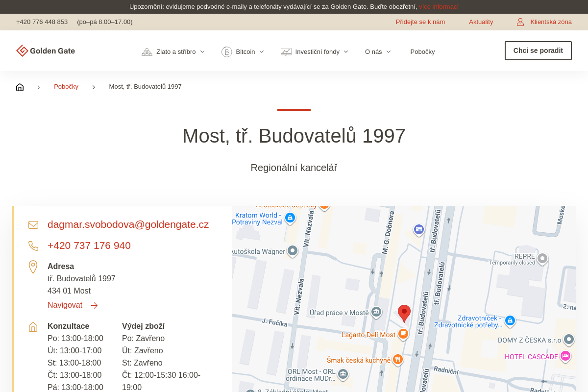The image size is (588, 392).
Task: Click the home icon in breadcrumbs
Action: (20, 87)
